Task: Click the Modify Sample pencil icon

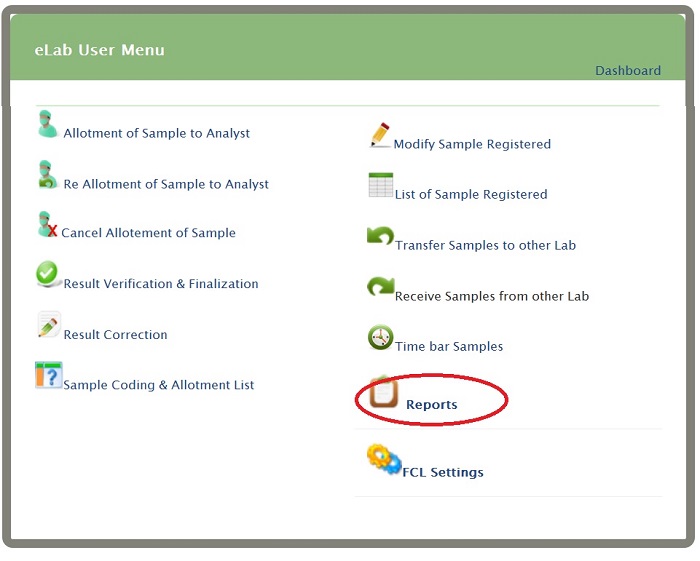Action: [x=380, y=135]
